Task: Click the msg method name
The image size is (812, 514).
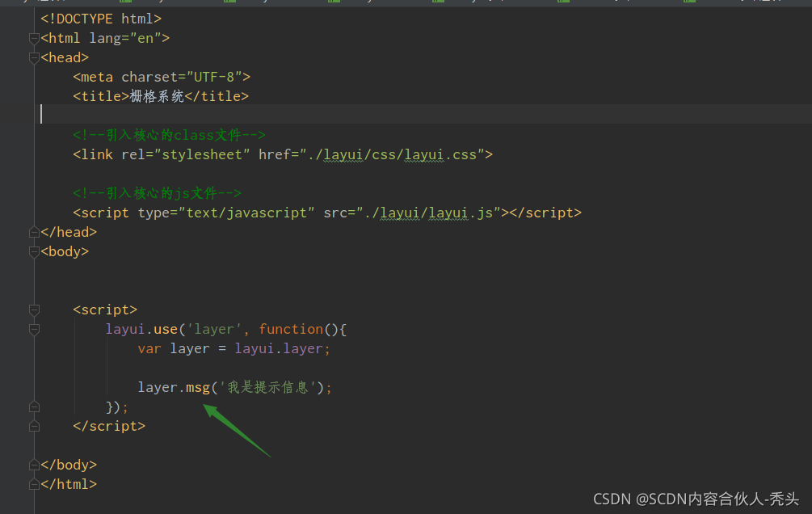Action: [x=198, y=388]
